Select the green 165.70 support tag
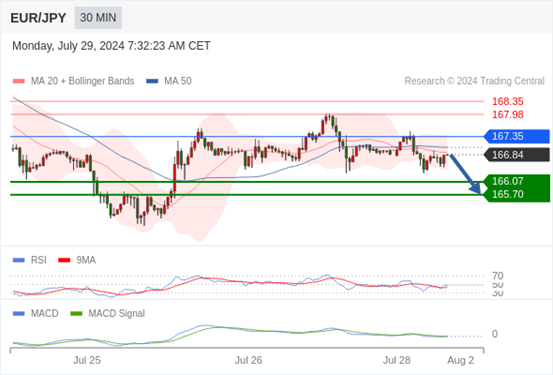553x375 pixels. pyautogui.click(x=517, y=194)
